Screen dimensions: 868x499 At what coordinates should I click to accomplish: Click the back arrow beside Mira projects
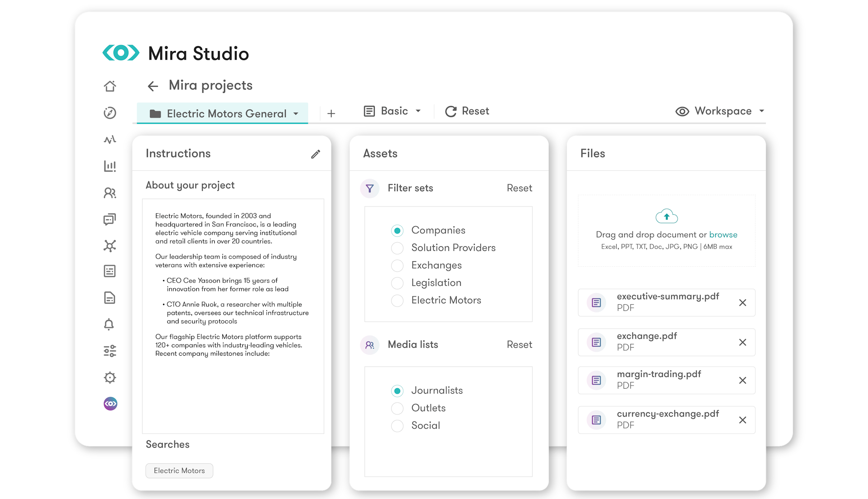[x=153, y=86]
